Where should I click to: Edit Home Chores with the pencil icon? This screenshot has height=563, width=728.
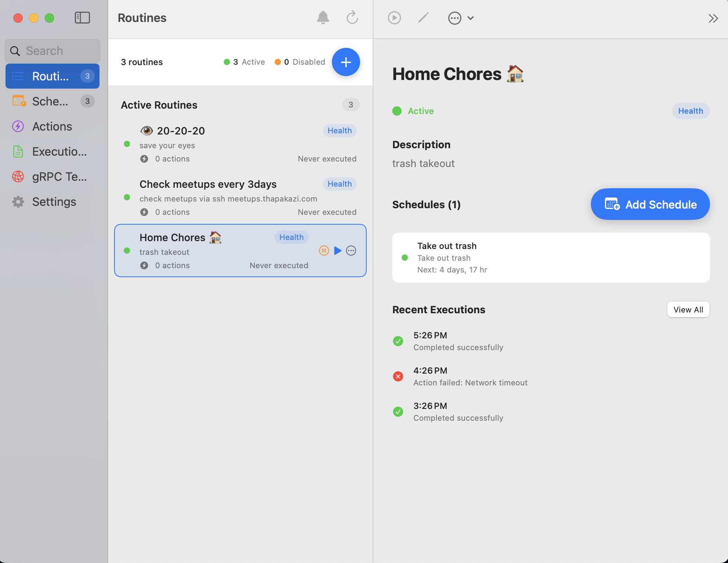point(423,18)
